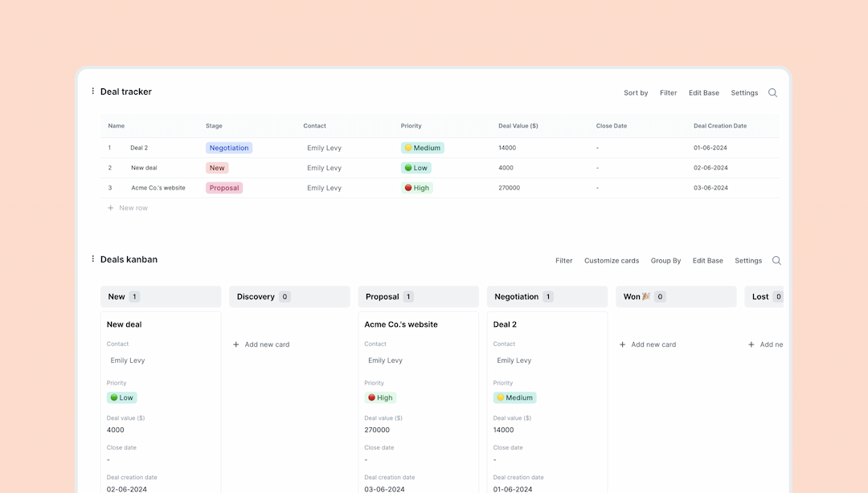Select the Deal 2 card in Negotiation column
This screenshot has width=868, height=493.
(547, 324)
